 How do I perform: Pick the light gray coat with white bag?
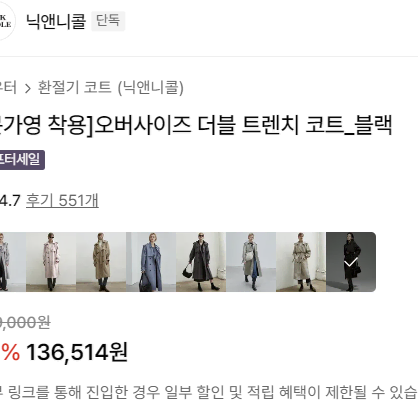point(251,262)
